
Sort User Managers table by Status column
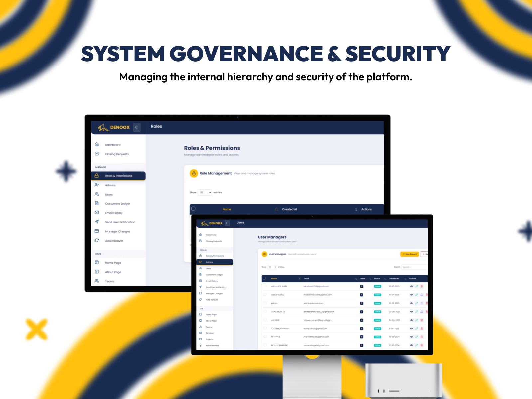(x=377, y=279)
